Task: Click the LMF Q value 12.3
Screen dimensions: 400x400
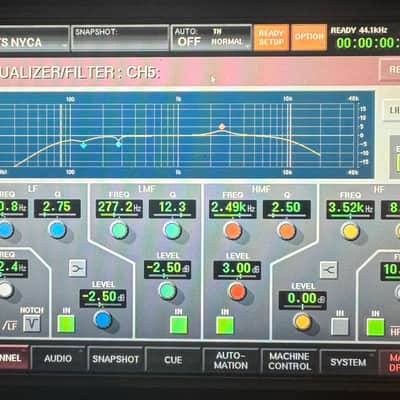Action: [x=172, y=209]
